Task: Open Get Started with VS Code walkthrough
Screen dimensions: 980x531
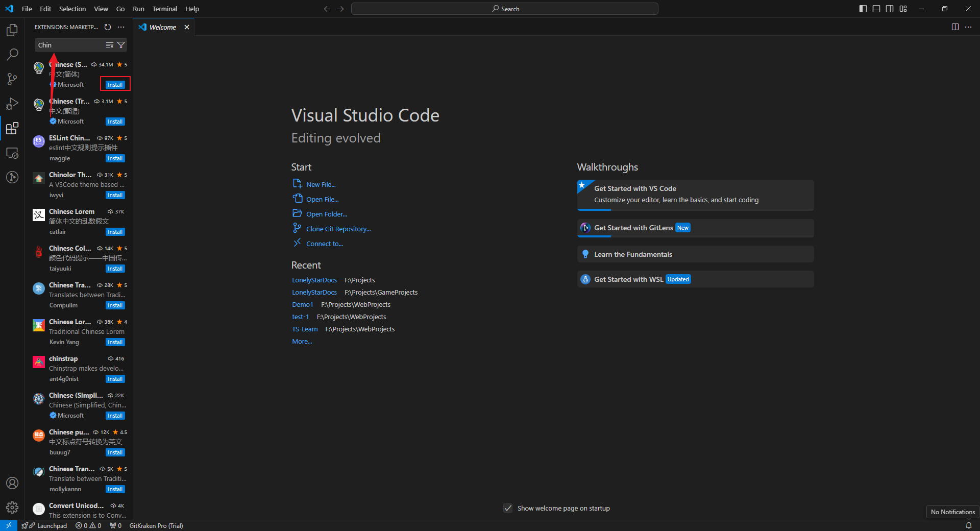Action: tap(695, 195)
